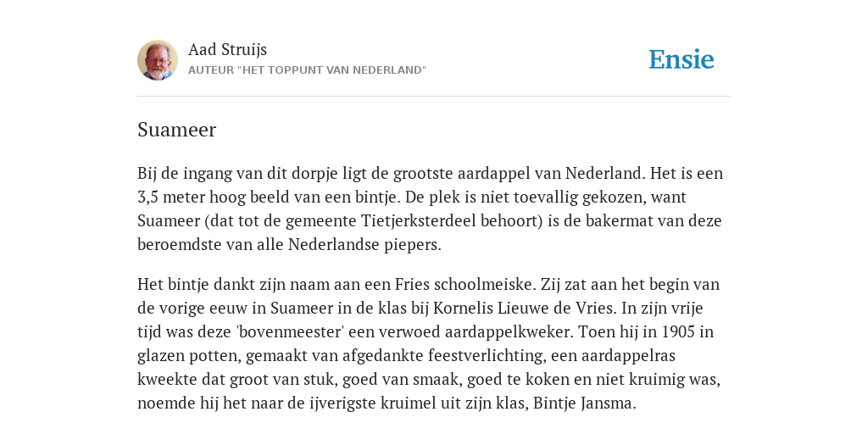Click the Suameer heading
This screenshot has width=868, height=434.
point(176,130)
